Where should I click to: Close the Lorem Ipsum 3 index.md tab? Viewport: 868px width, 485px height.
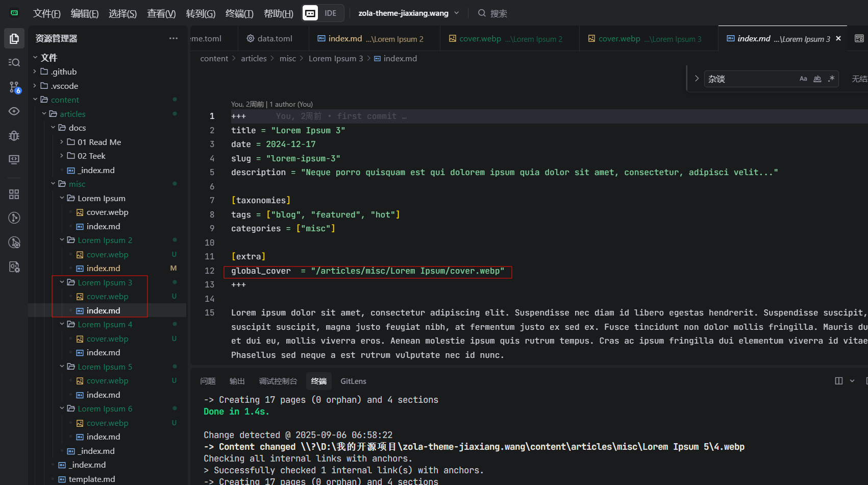pyautogui.click(x=838, y=38)
